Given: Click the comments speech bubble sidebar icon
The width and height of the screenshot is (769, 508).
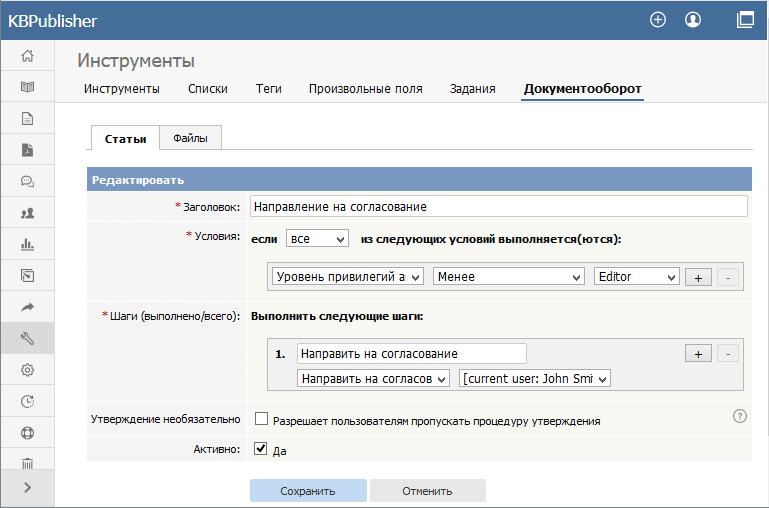Looking at the screenshot, I should (x=27, y=181).
